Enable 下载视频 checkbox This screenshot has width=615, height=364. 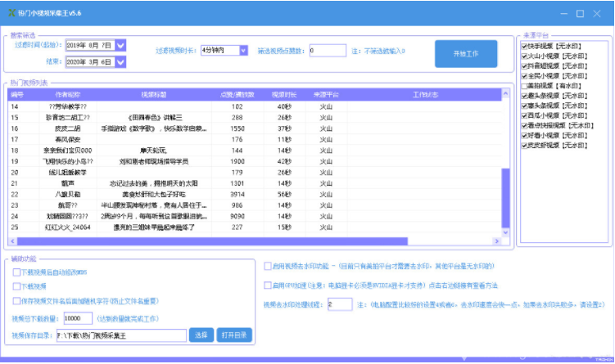(x=16, y=286)
